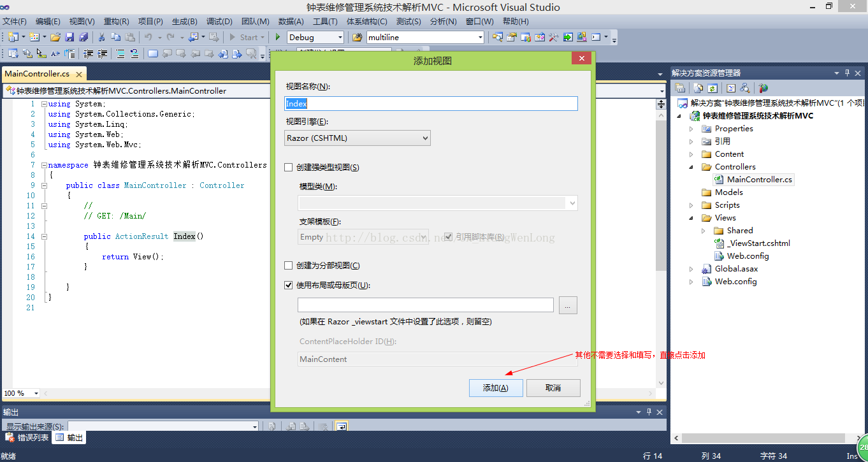Screen dimensions: 868x462
Task: Collapse the Views folder node
Action: 691,218
